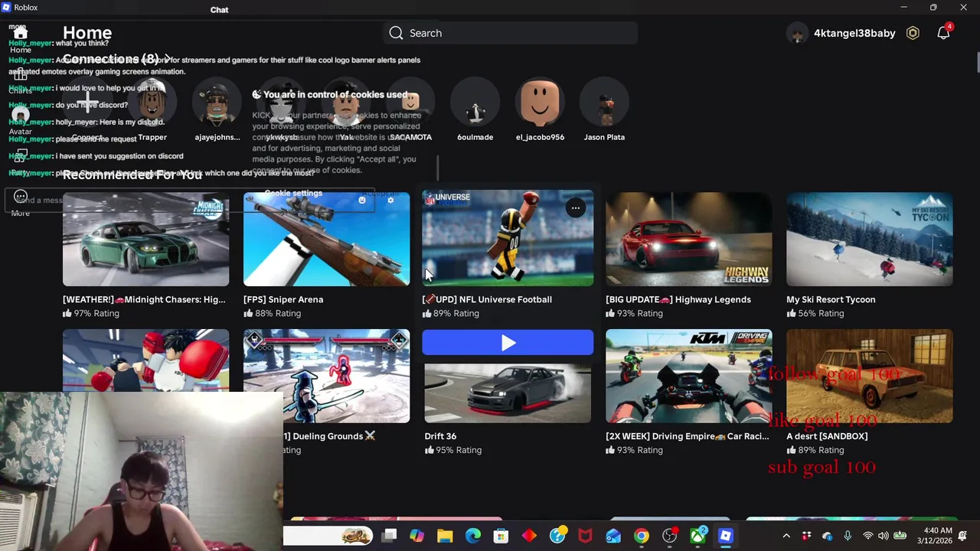Screen dimensions: 980x551
Task: Open the Robux balance icon
Action: (913, 33)
